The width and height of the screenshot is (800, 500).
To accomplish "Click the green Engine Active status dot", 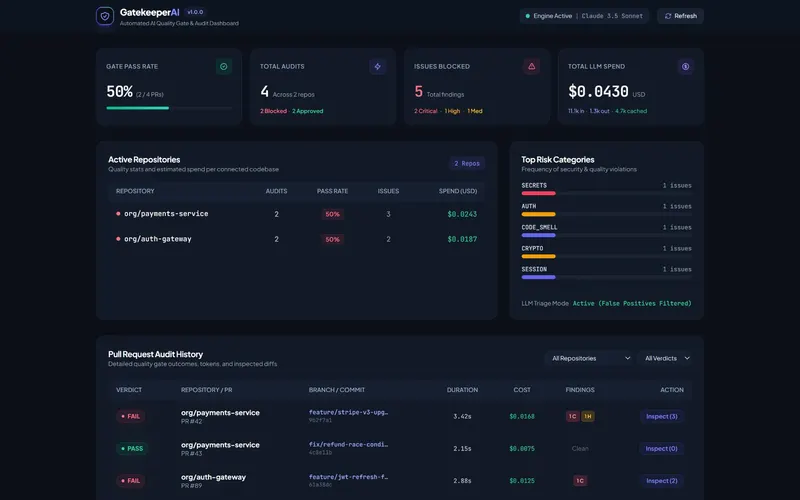I will tap(528, 16).
